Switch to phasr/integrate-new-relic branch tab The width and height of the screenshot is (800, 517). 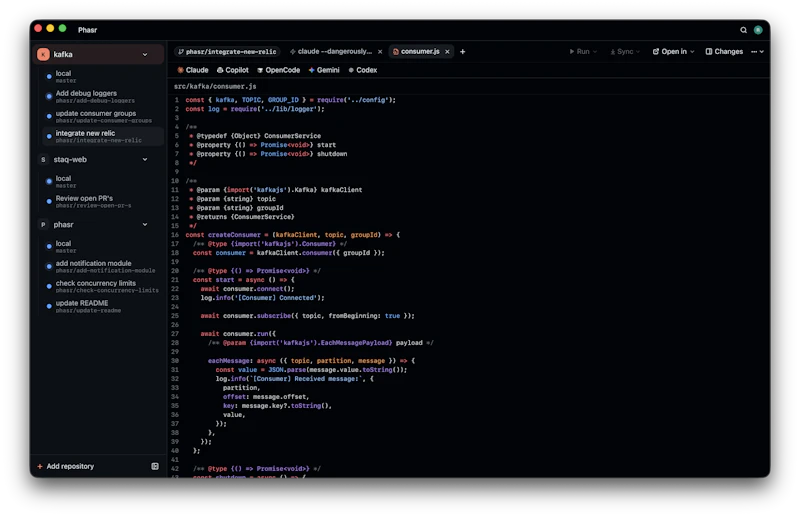tap(227, 52)
